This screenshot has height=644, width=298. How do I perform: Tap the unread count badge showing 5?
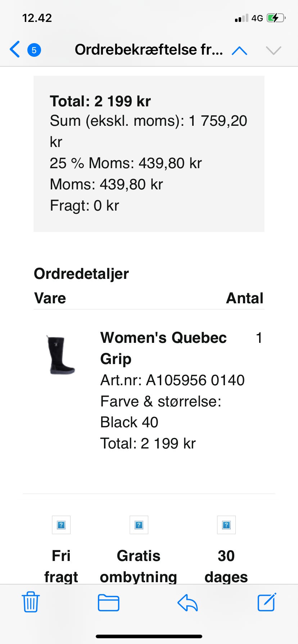pos(34,50)
